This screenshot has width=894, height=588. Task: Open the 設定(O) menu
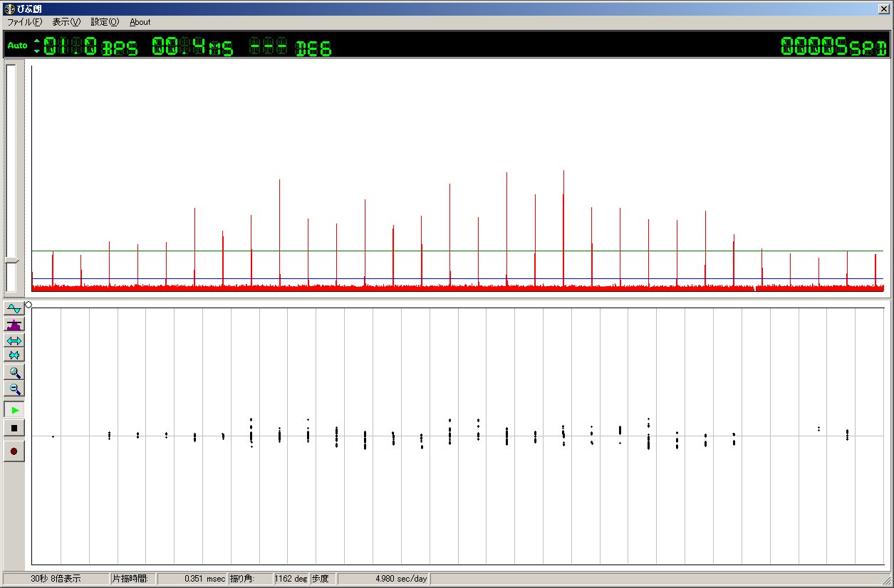pos(105,22)
